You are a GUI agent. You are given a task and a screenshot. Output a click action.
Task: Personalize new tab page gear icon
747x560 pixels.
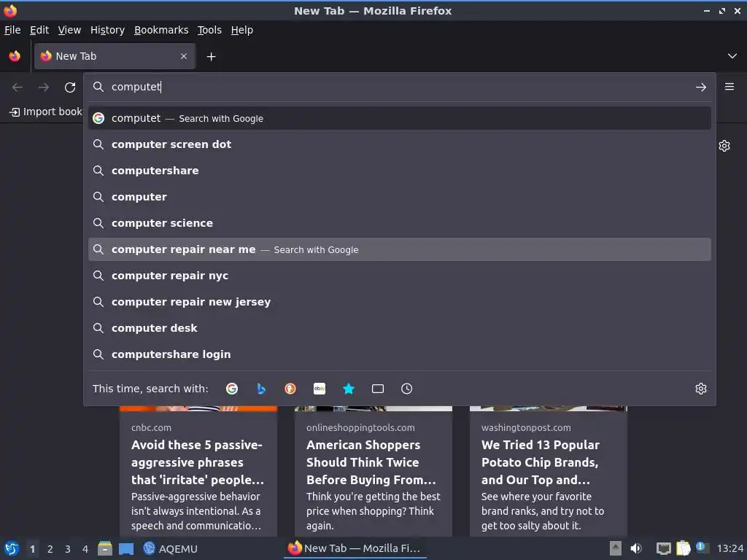(x=724, y=146)
